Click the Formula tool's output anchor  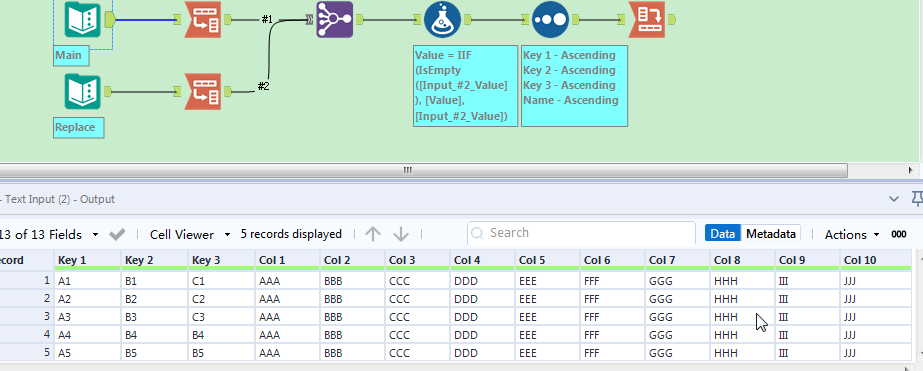[467, 19]
